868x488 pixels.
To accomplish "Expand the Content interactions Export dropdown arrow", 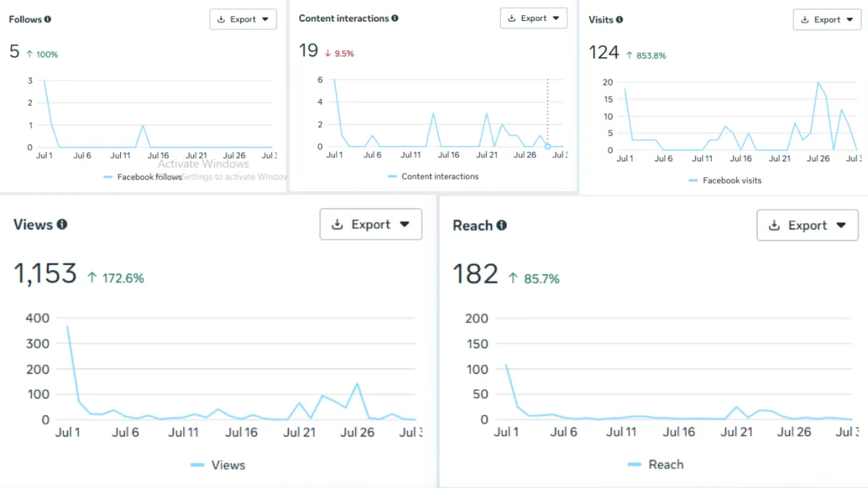I will pyautogui.click(x=556, y=18).
